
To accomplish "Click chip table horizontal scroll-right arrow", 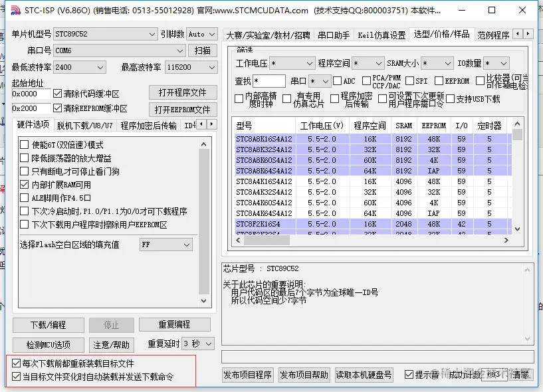I will point(506,240).
